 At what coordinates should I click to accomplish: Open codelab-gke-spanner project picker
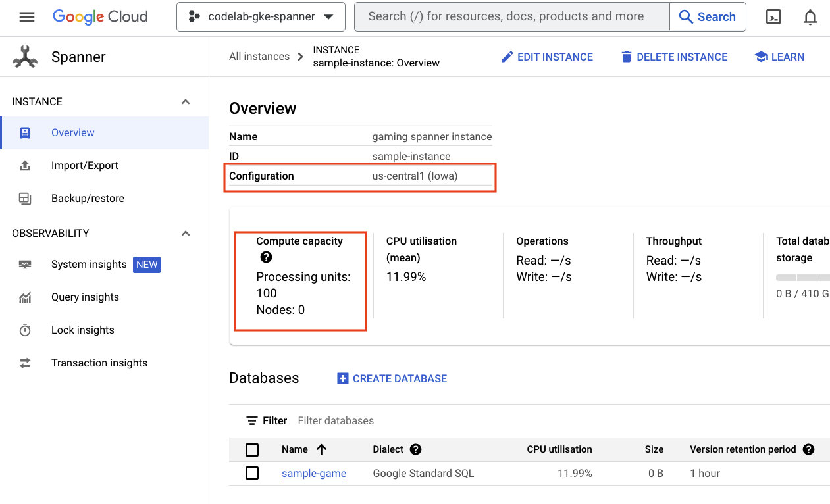pyautogui.click(x=261, y=17)
